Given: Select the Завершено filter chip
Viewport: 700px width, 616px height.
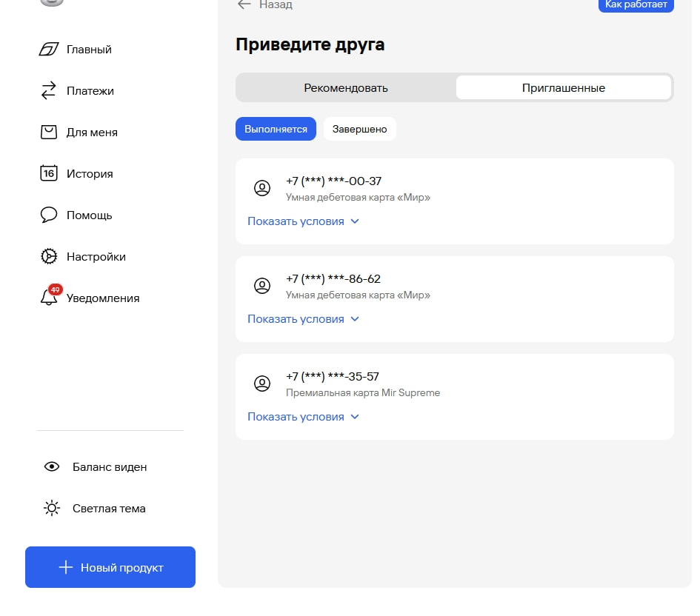Looking at the screenshot, I should [360, 129].
